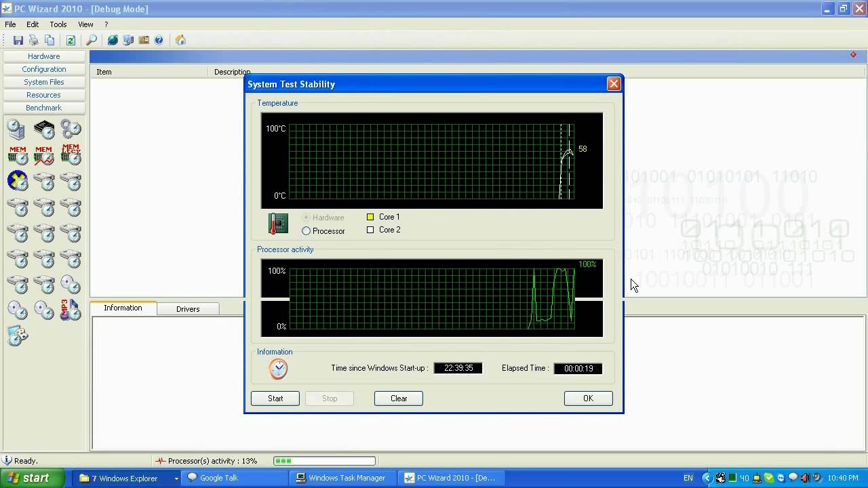Viewport: 868px width, 488px height.
Task: Open the System Files category
Action: (x=44, y=82)
